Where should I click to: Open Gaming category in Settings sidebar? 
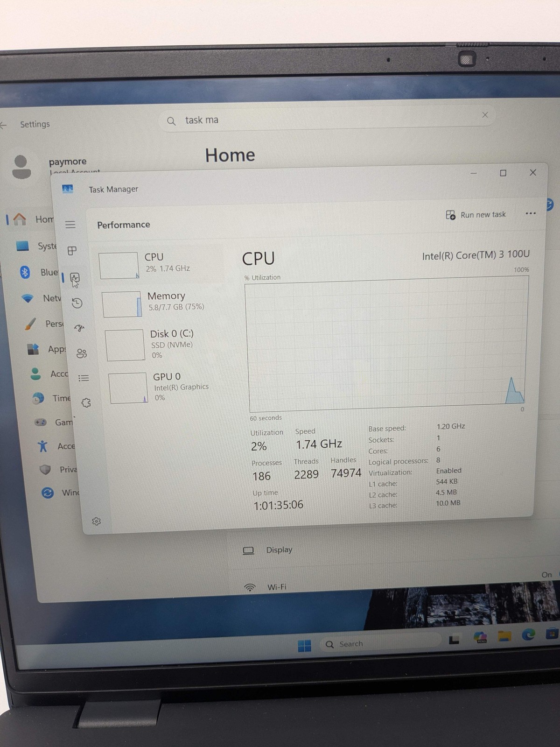point(53,423)
